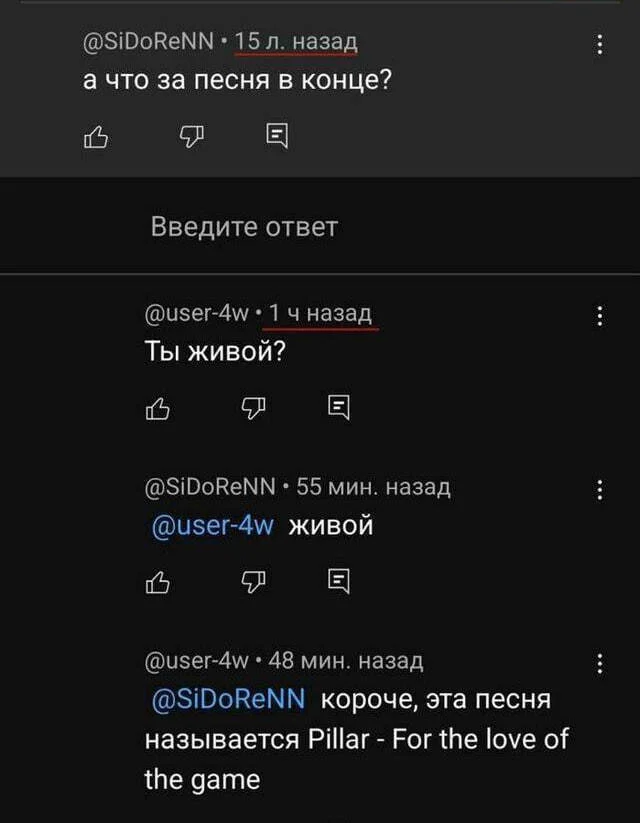Open @user-4w profile from the 48 мин. reply
The width and height of the screenshot is (640, 823).
[196, 661]
